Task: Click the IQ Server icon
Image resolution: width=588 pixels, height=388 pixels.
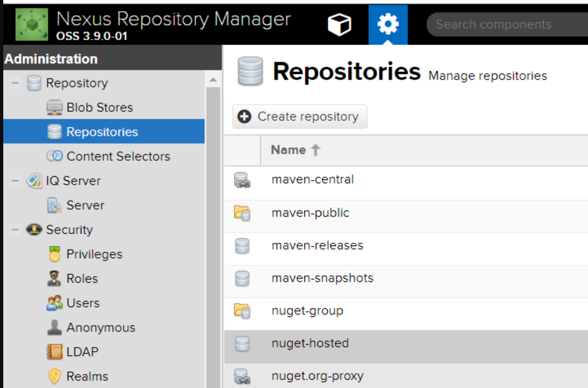Action: pos(34,181)
